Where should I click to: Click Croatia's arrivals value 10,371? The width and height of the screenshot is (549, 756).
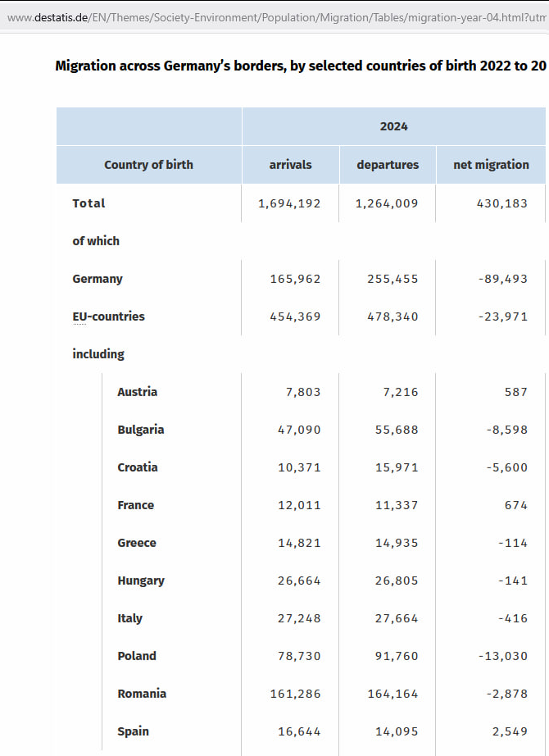299,467
